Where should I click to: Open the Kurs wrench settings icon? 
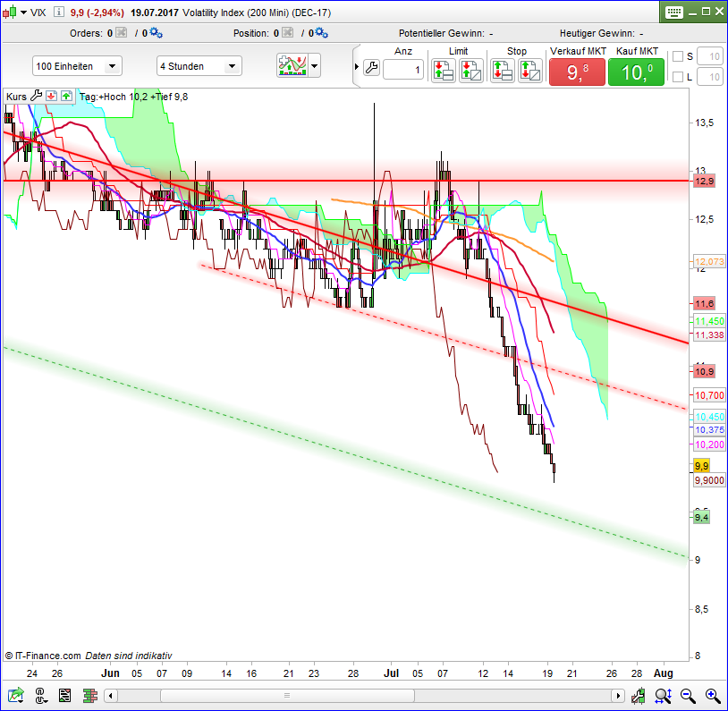pos(36,96)
